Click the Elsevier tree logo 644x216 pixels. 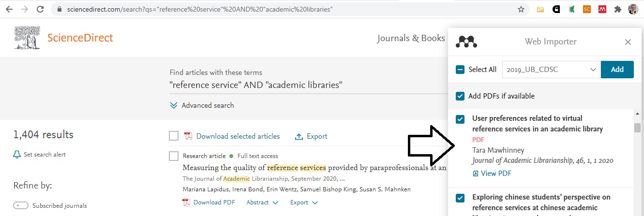tap(27, 38)
